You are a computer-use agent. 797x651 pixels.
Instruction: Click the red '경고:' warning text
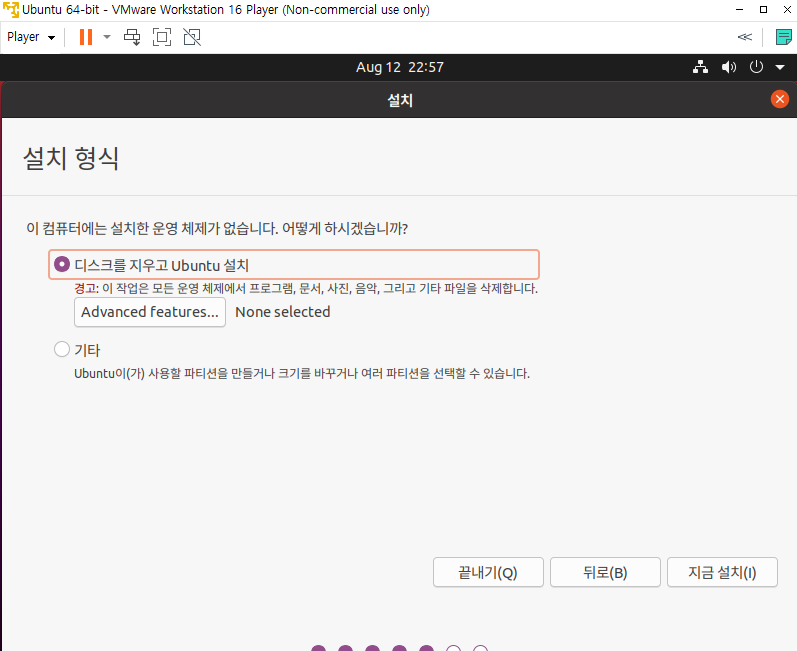[x=86, y=289]
